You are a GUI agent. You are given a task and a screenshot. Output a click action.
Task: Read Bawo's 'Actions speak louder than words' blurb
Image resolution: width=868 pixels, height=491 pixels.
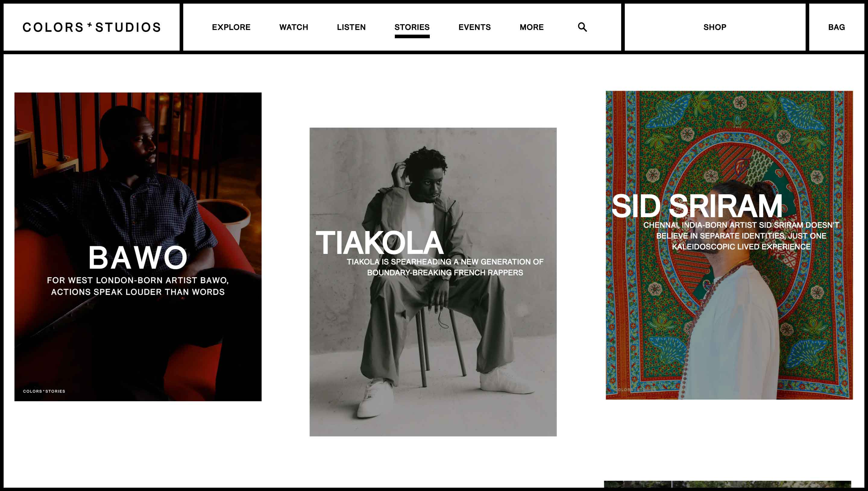click(138, 286)
